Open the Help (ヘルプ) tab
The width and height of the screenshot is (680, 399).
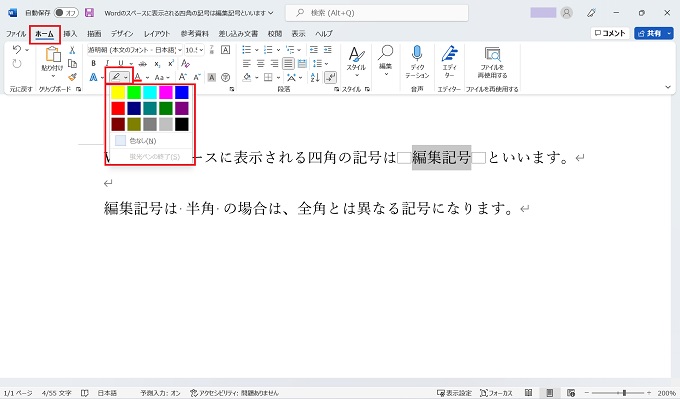tap(324, 33)
